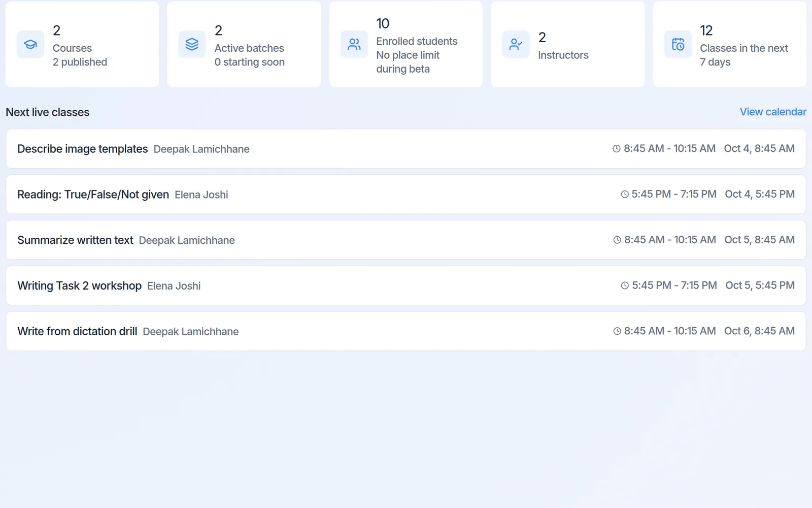Click Elena Joshi on Reading True/False row

201,195
